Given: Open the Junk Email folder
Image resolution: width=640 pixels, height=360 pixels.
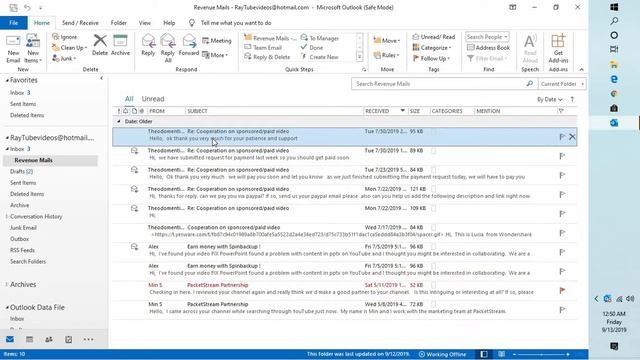Looking at the screenshot, I should coord(23,228).
